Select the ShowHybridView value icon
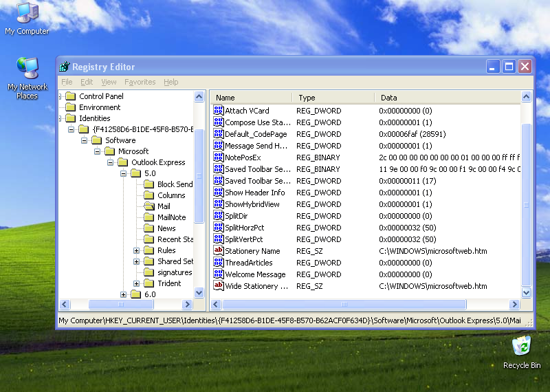550x392 pixels. [x=218, y=204]
